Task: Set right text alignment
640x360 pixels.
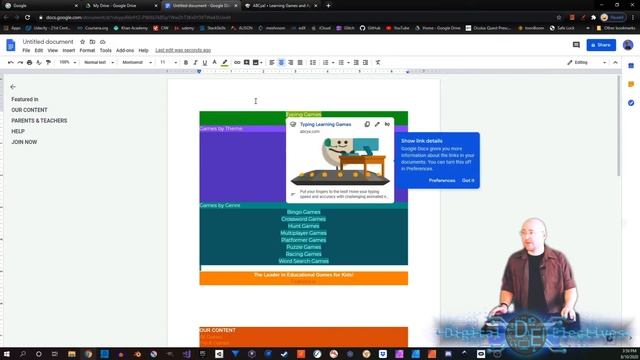Action: pyautogui.click(x=291, y=62)
